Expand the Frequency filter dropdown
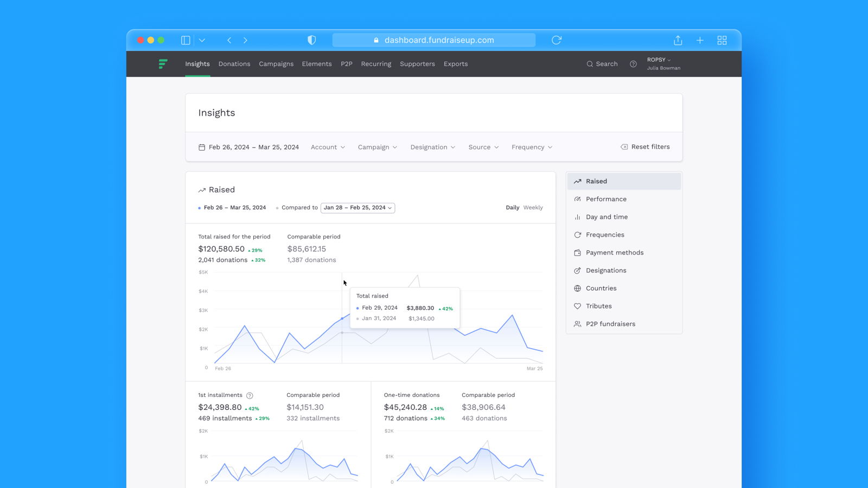The width and height of the screenshot is (868, 488). (532, 147)
